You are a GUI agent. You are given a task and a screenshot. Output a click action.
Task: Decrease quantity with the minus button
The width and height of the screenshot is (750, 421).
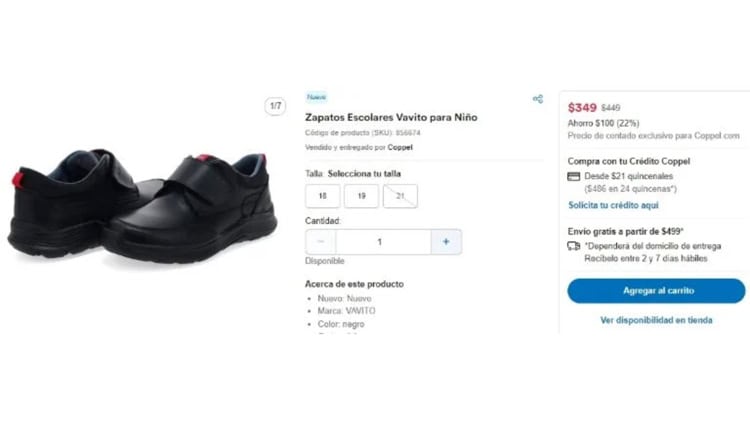click(x=321, y=242)
